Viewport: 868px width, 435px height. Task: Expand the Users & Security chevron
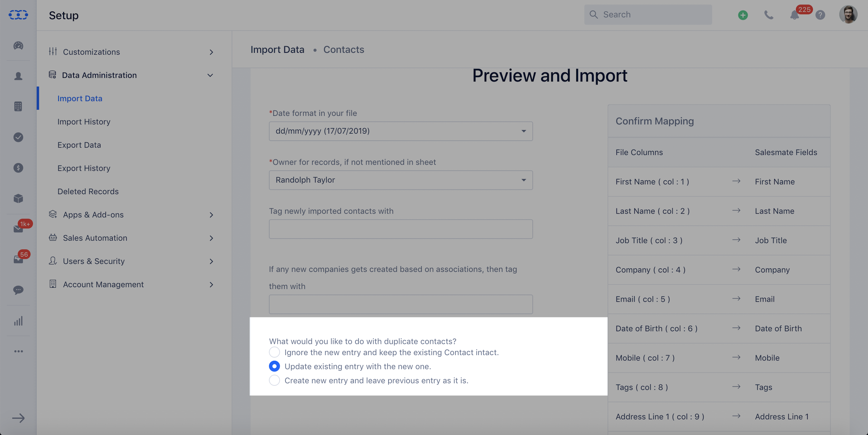pyautogui.click(x=211, y=262)
